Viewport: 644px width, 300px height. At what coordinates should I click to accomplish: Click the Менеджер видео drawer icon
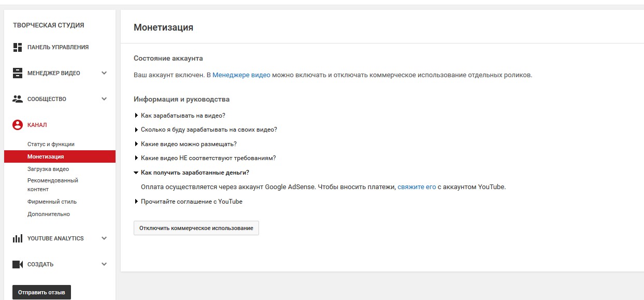18,73
